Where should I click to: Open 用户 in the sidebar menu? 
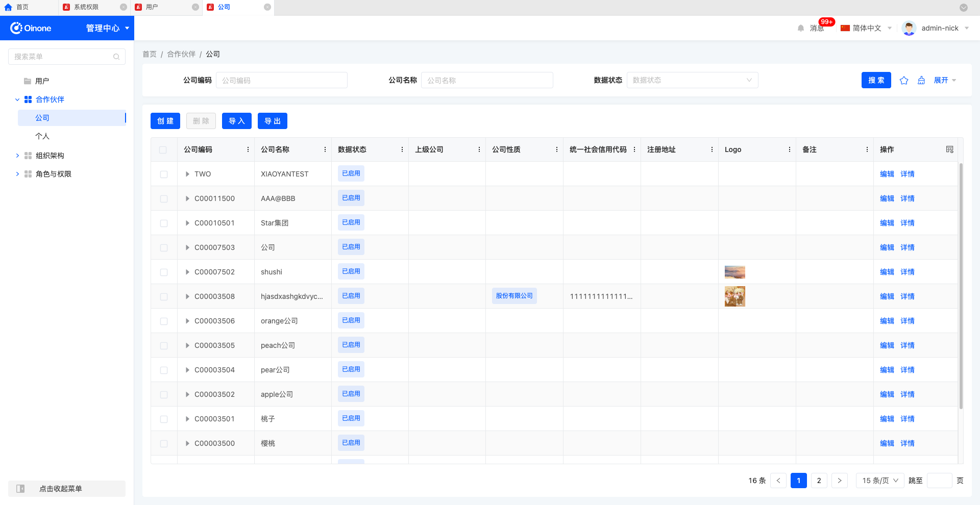click(42, 81)
